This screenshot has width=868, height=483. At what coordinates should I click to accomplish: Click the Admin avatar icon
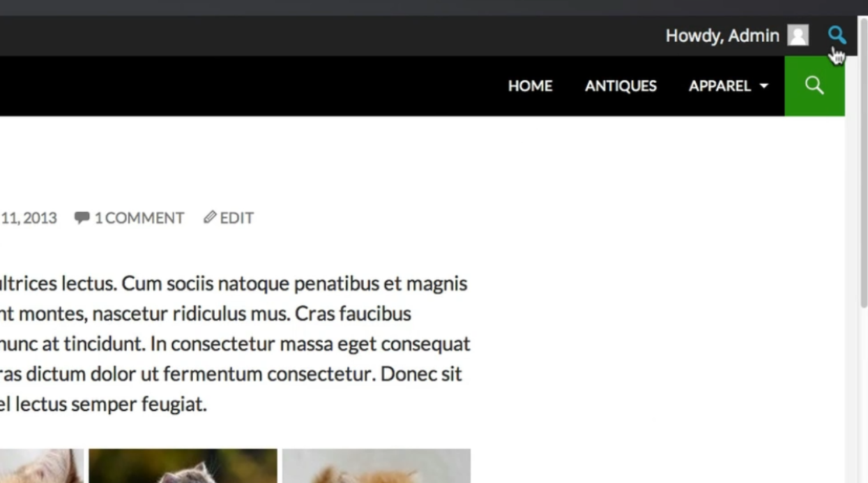coord(798,36)
